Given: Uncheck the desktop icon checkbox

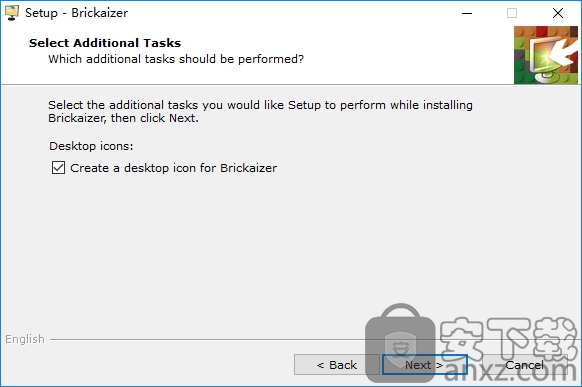Looking at the screenshot, I should [x=58, y=168].
